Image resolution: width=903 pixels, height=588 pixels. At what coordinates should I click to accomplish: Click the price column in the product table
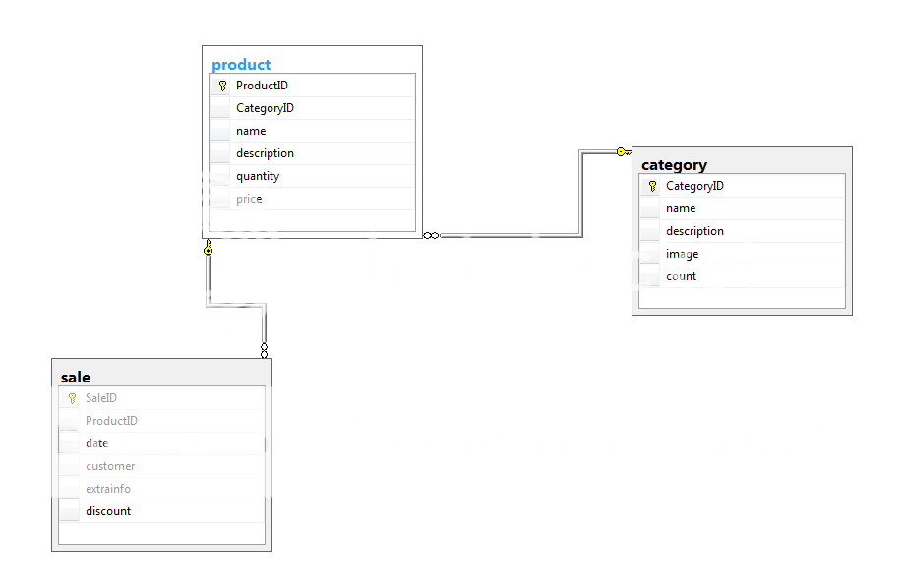coord(249,198)
